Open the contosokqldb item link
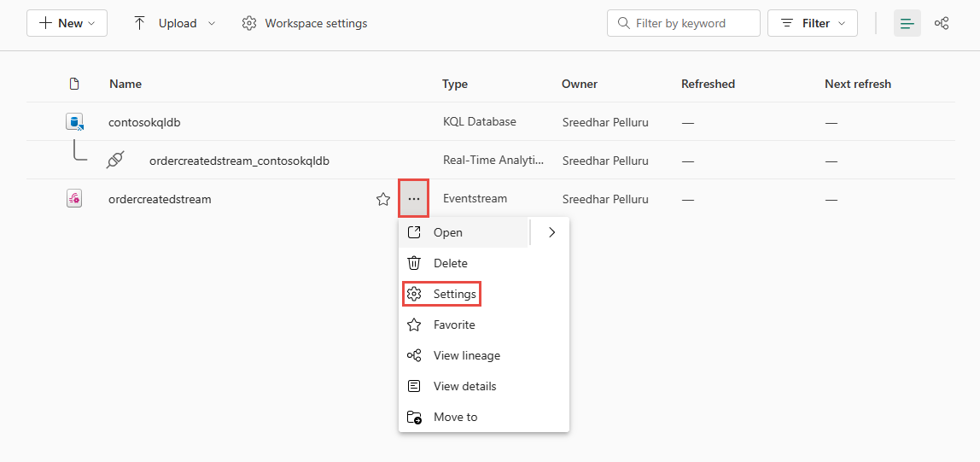Viewport: 980px width, 462px height. [144, 122]
